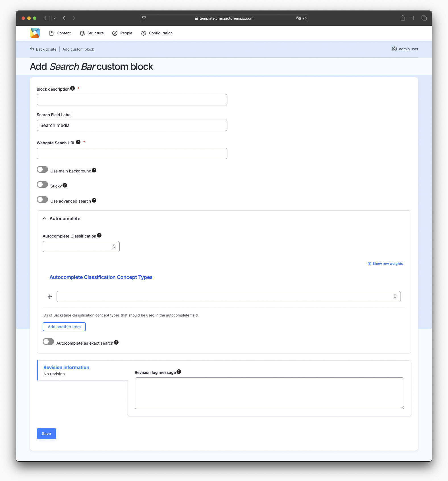Toggle Autocomplete as exact search
Viewport: 448px width, 481px height.
[48, 342]
